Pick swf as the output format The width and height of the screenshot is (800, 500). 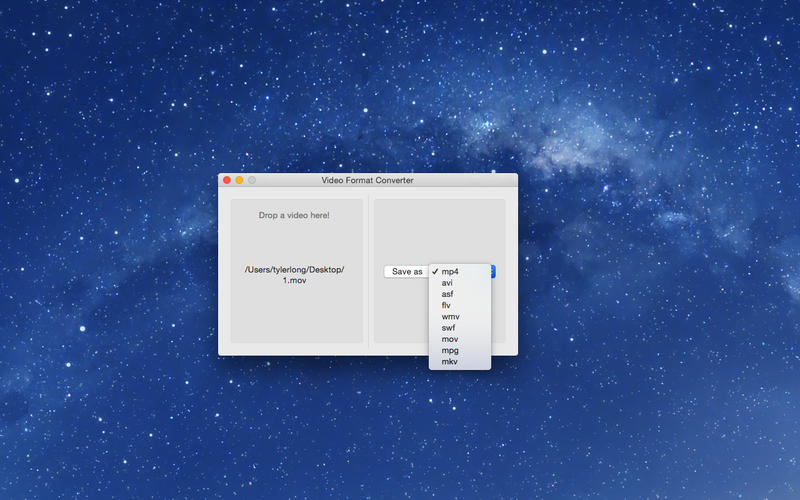(449, 328)
